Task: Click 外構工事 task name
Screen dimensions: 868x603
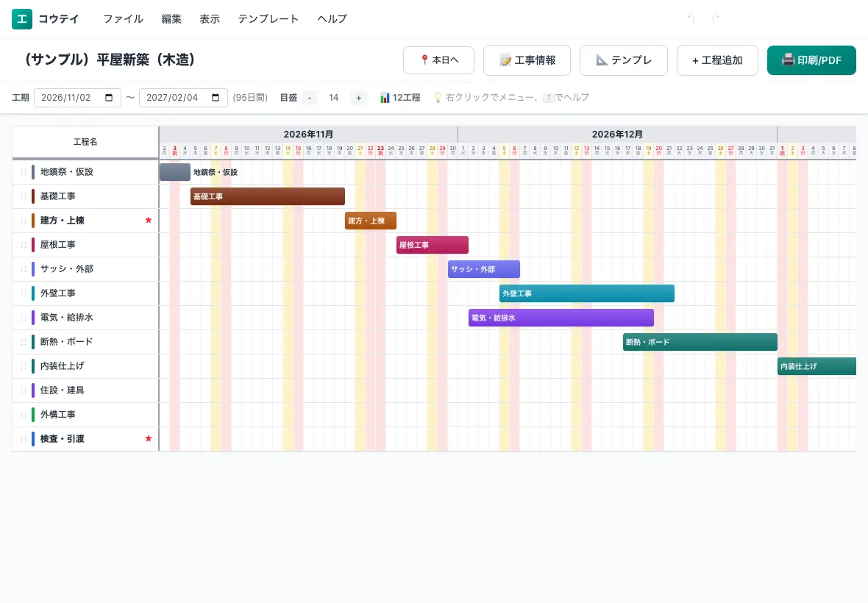Action: coord(57,415)
